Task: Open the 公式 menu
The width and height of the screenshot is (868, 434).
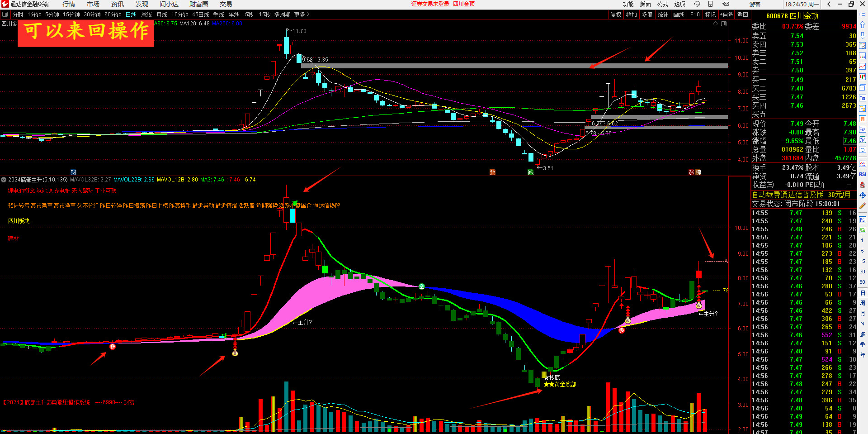Action: pos(663,4)
